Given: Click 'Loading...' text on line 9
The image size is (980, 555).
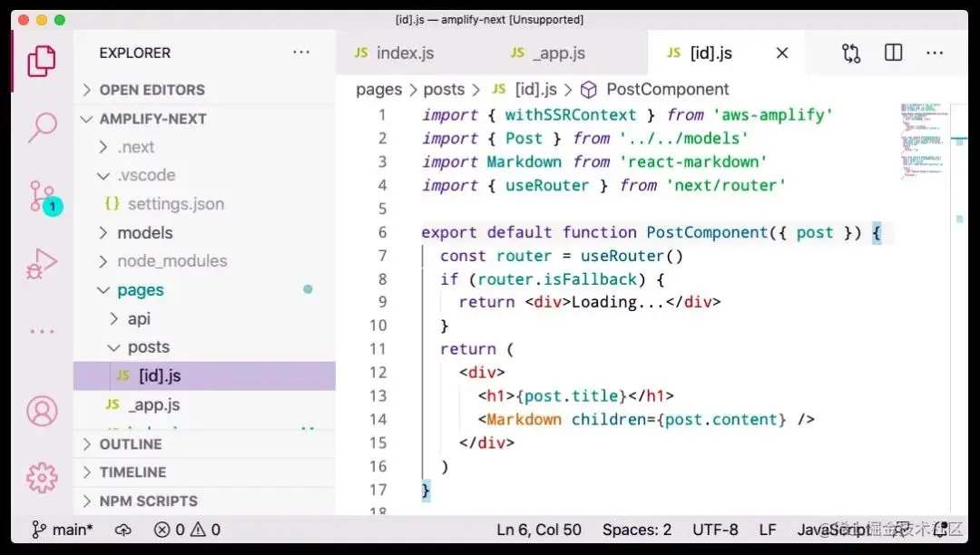Looking at the screenshot, I should tap(618, 302).
